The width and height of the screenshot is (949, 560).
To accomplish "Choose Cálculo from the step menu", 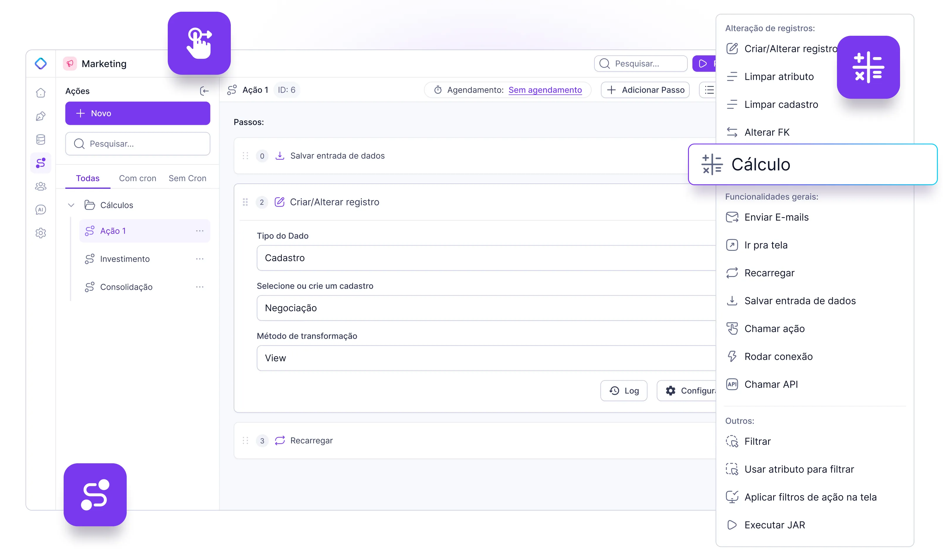I will tap(813, 164).
